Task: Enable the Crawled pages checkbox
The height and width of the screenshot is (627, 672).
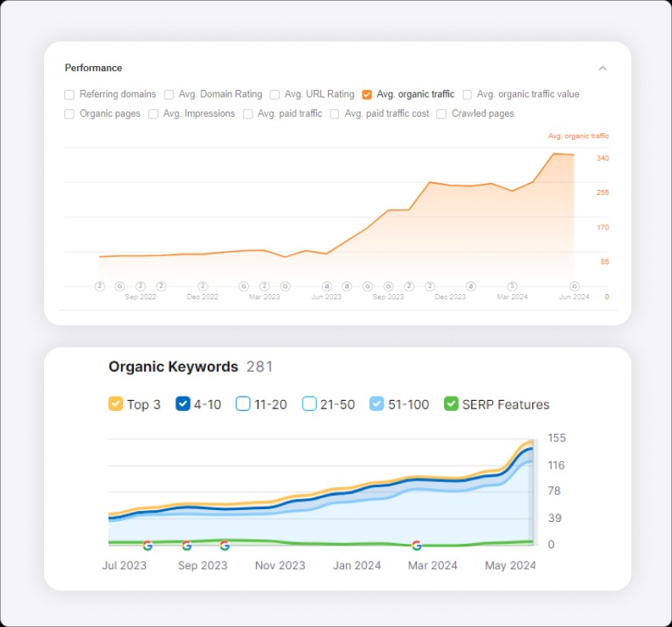Action: (442, 114)
